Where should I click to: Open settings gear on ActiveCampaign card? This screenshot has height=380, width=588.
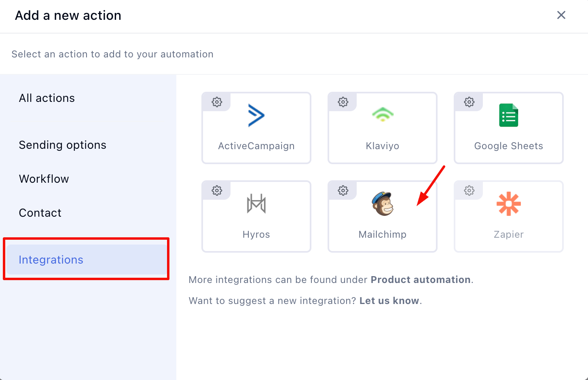(x=217, y=102)
